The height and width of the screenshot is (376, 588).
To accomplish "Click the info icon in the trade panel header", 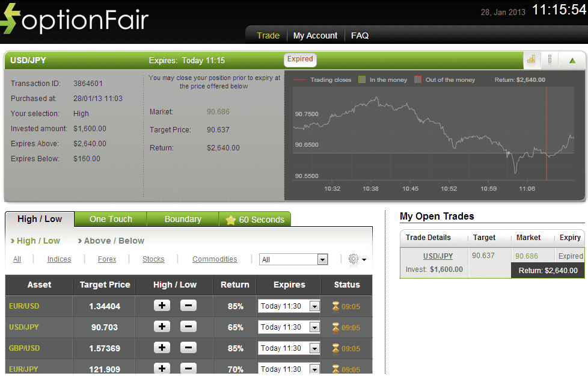I will tap(550, 60).
